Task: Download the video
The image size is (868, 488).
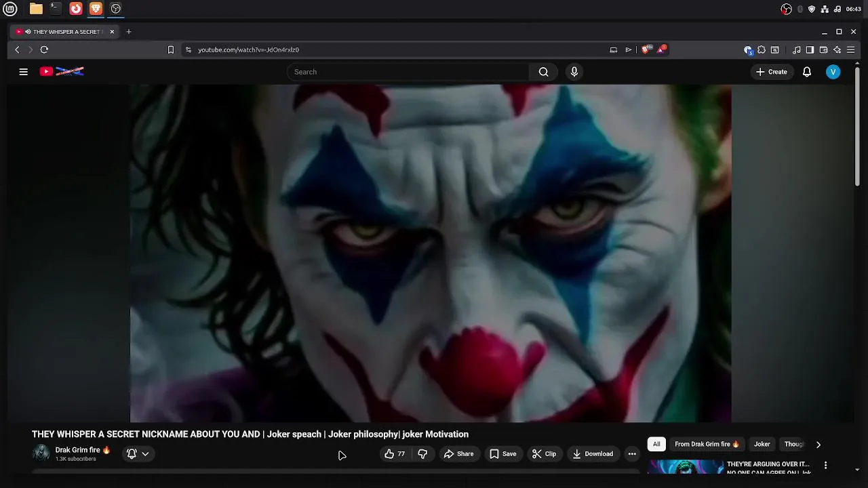Action: tap(593, 454)
